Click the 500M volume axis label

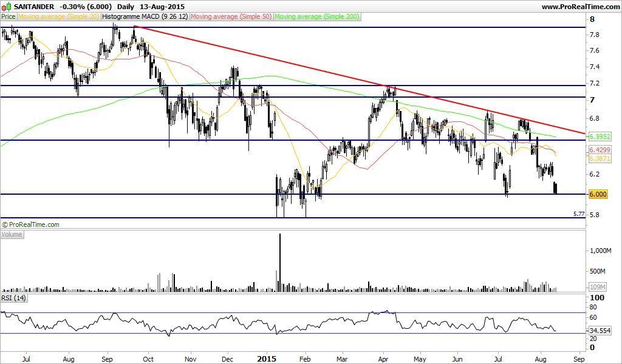click(598, 271)
